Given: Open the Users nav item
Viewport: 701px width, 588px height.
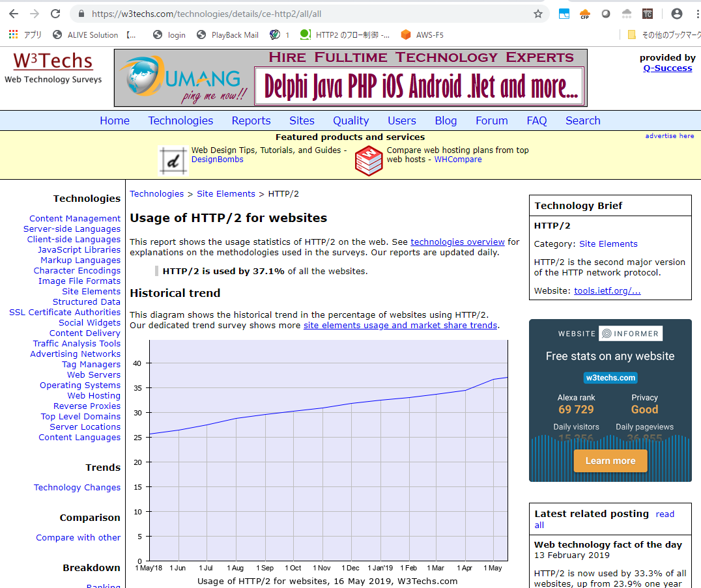Looking at the screenshot, I should [x=402, y=120].
